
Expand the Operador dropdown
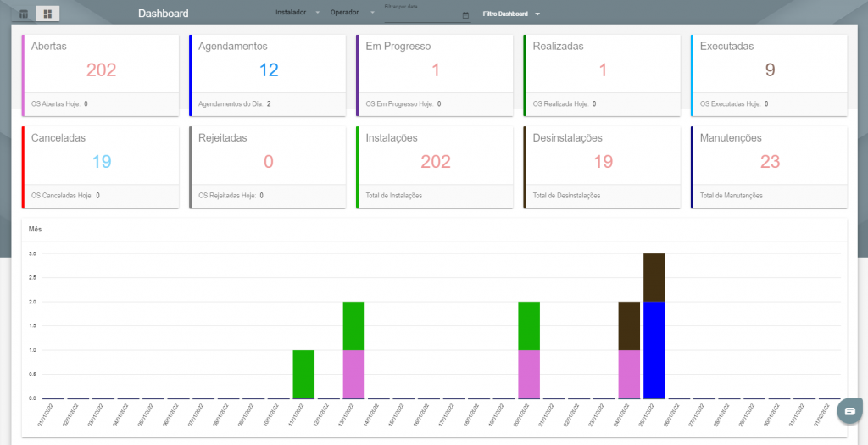point(353,12)
